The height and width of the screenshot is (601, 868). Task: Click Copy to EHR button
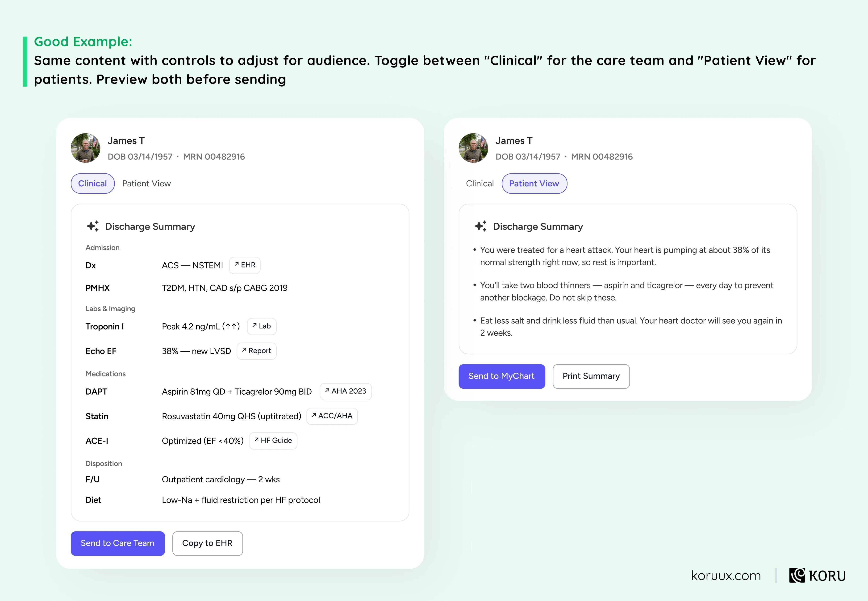coord(208,543)
